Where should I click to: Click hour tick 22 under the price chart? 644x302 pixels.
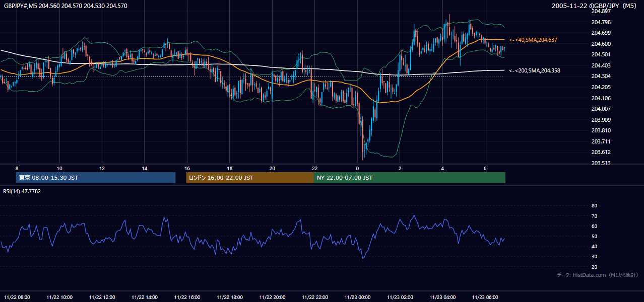click(315, 168)
